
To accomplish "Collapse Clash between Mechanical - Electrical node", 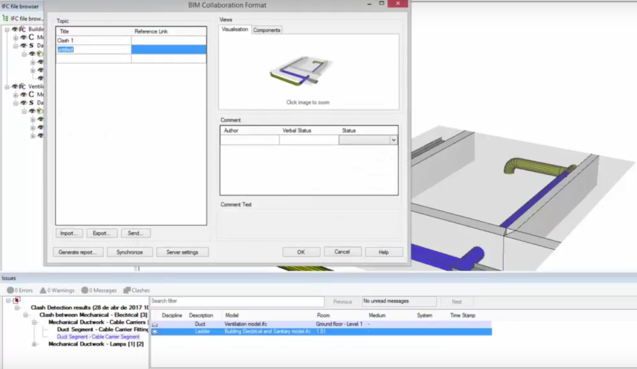I will click(x=26, y=315).
